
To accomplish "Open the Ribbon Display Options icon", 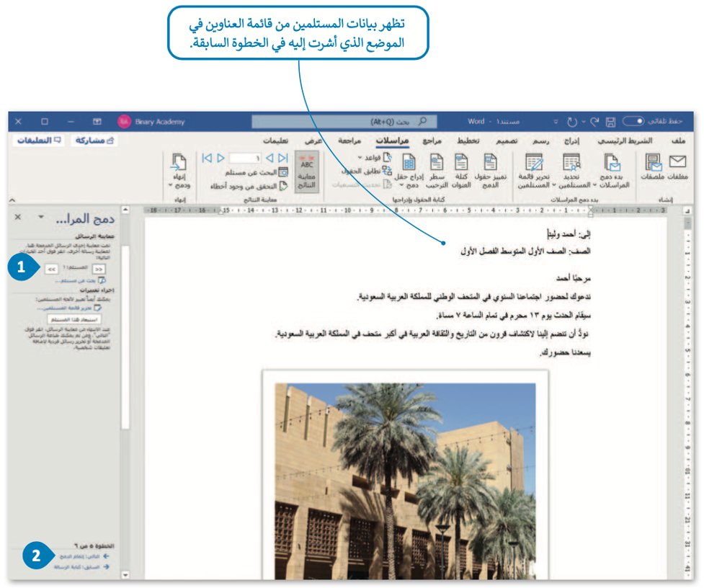I will coord(97,121).
